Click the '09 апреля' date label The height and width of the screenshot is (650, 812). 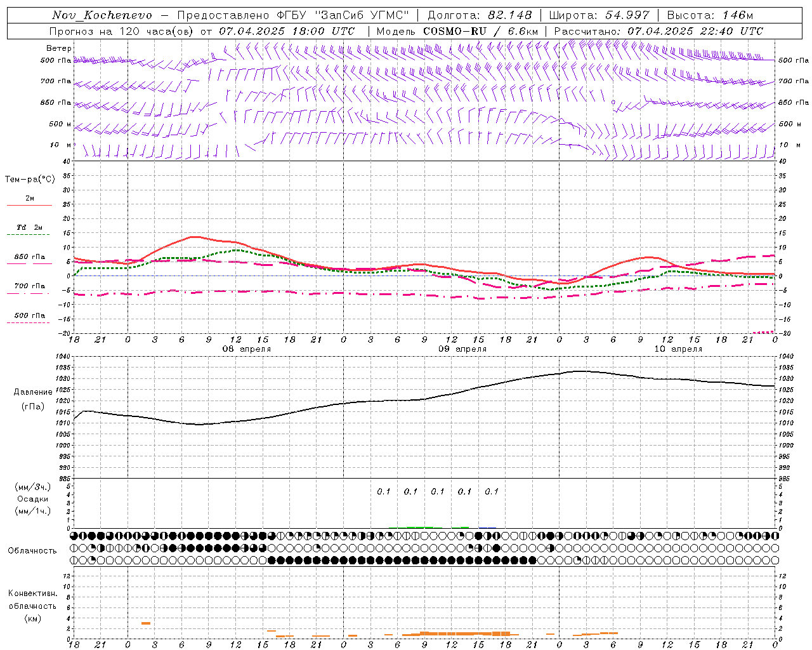463,349
